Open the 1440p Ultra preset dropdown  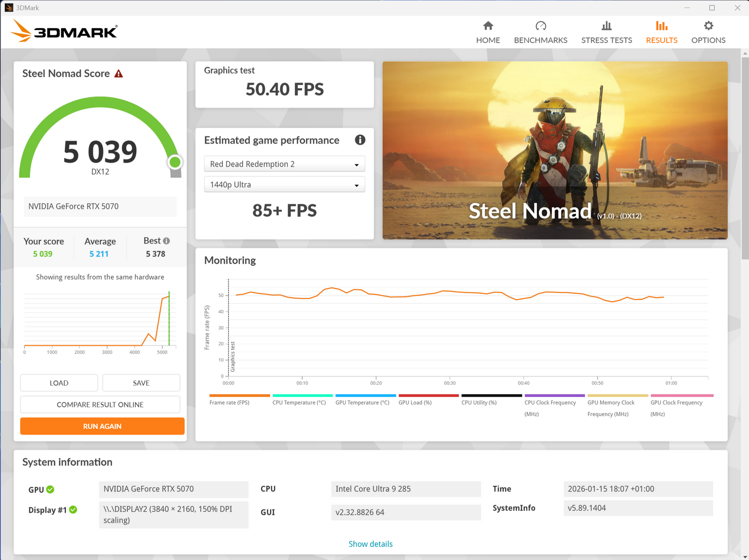pos(284,184)
